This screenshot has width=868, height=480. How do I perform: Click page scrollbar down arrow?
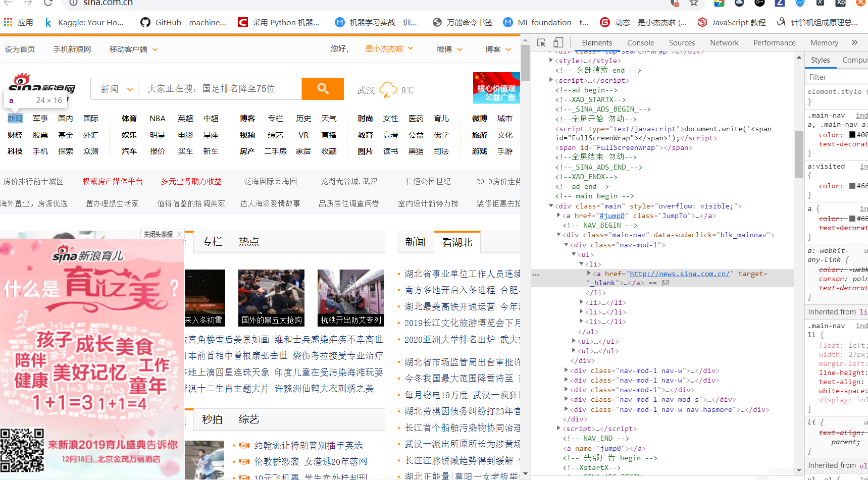(x=526, y=474)
